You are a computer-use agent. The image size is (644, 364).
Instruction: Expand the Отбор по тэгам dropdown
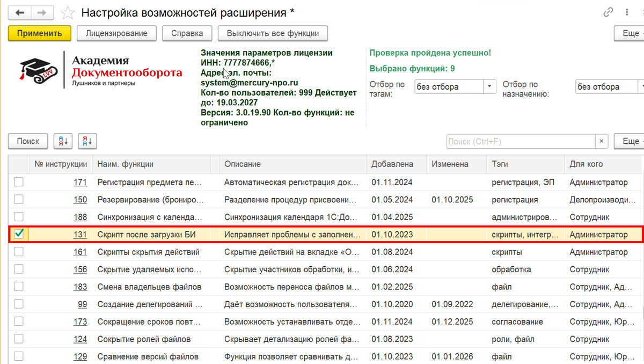(x=490, y=86)
